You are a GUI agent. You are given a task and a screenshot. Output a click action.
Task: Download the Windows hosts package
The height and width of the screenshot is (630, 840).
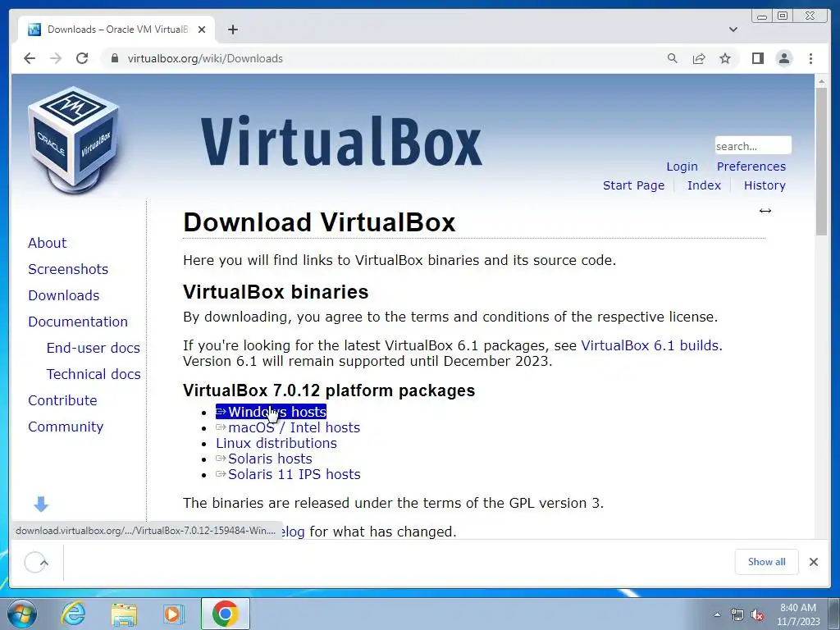(271, 412)
